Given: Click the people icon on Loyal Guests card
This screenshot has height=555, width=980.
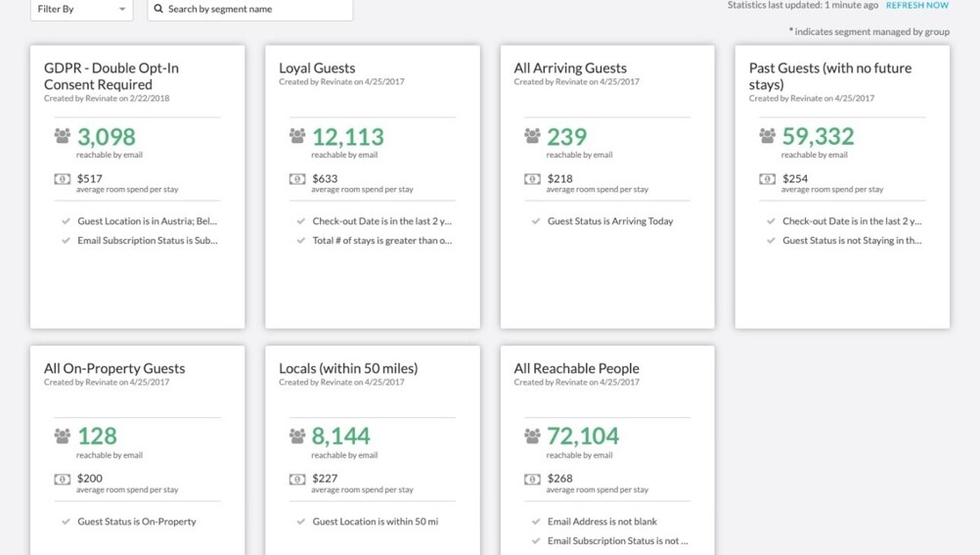Looking at the screenshot, I should pos(297,136).
